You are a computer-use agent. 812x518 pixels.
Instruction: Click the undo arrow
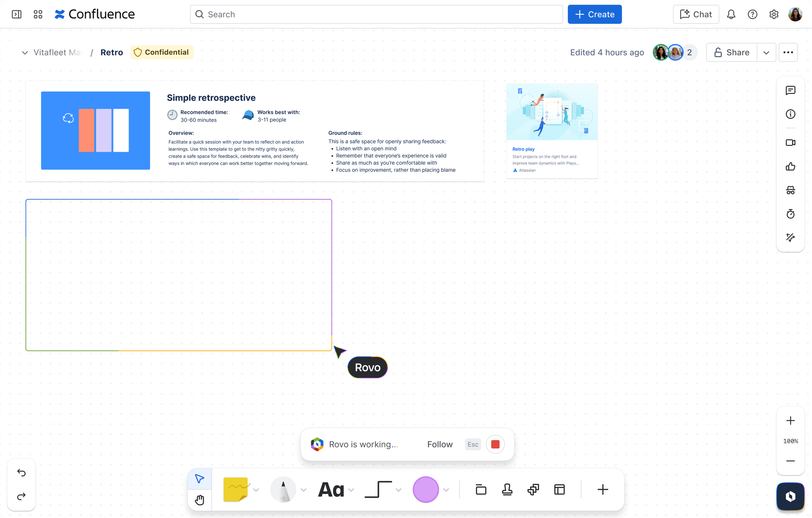(21, 473)
